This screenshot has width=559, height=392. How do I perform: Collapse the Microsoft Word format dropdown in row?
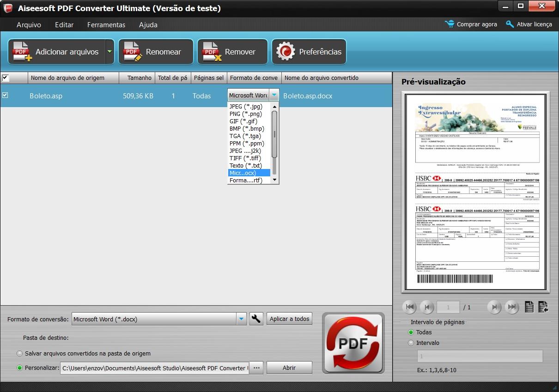pyautogui.click(x=274, y=95)
